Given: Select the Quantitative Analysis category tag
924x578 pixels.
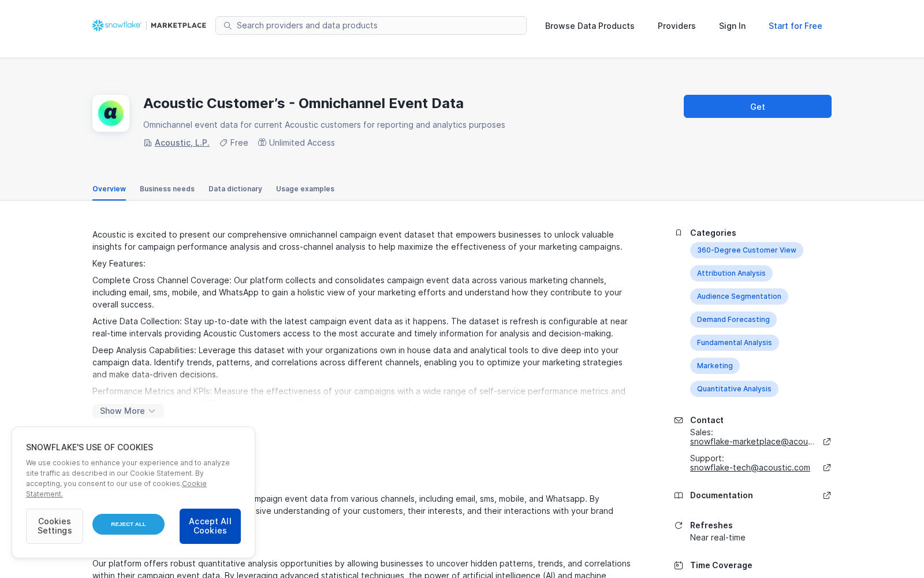Looking at the screenshot, I should [734, 389].
